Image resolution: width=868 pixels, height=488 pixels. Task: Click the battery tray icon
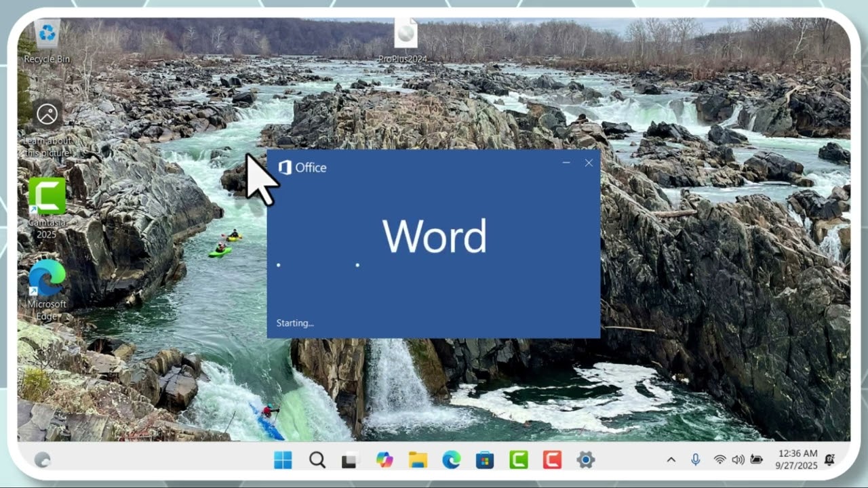757,460
